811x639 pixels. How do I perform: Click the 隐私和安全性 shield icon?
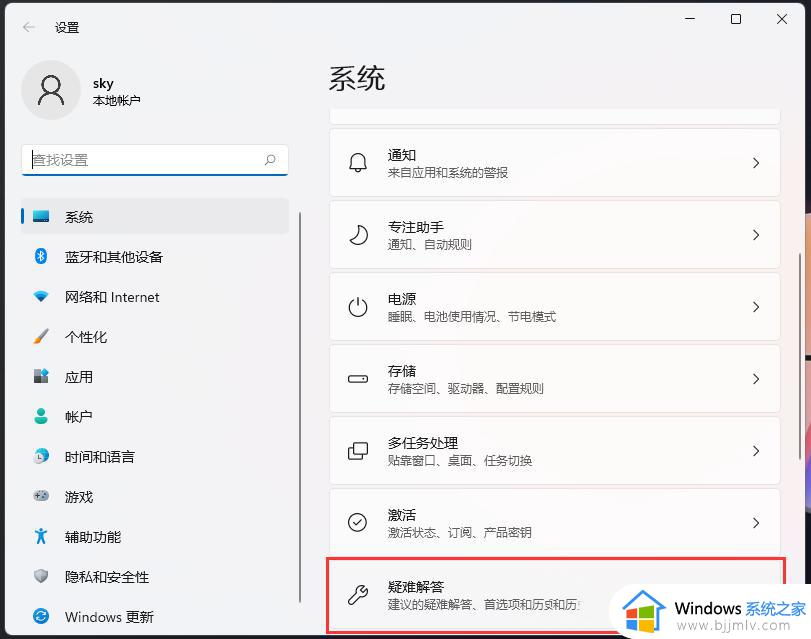click(x=41, y=576)
